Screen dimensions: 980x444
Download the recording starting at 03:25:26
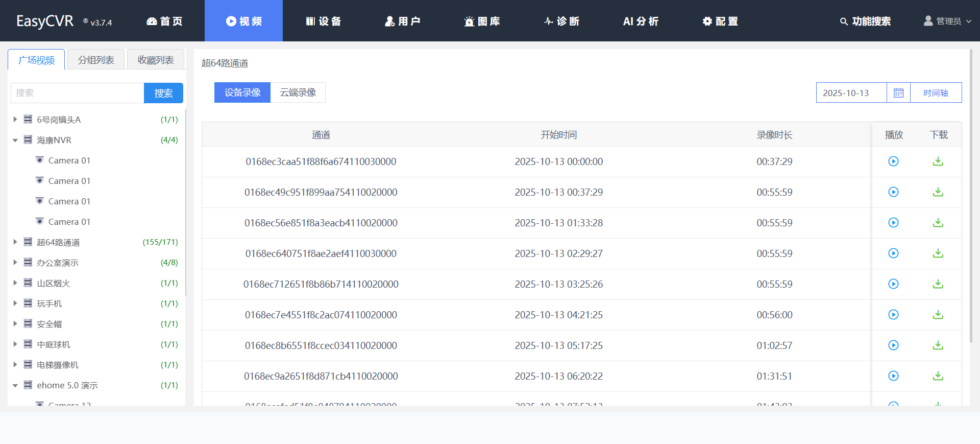tap(938, 284)
